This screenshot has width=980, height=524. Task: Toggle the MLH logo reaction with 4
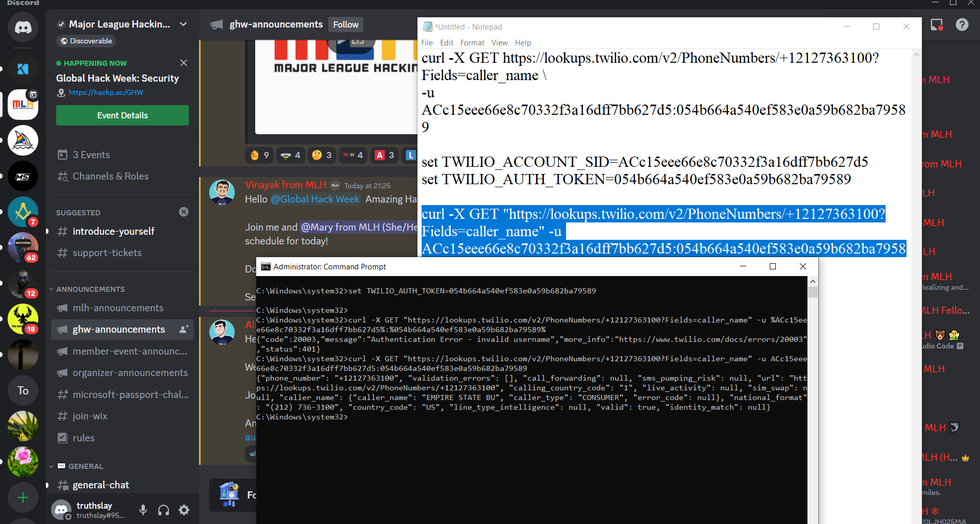point(353,155)
